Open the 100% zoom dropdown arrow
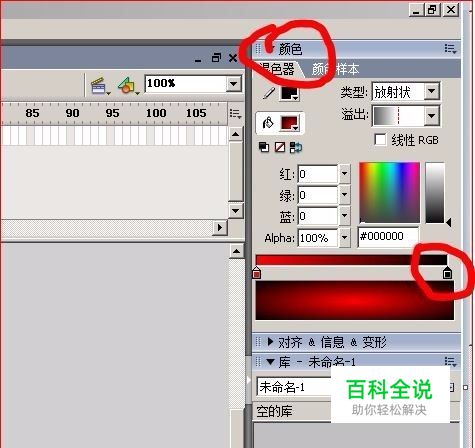Image resolution: width=475 pixels, height=448 pixels. click(234, 84)
